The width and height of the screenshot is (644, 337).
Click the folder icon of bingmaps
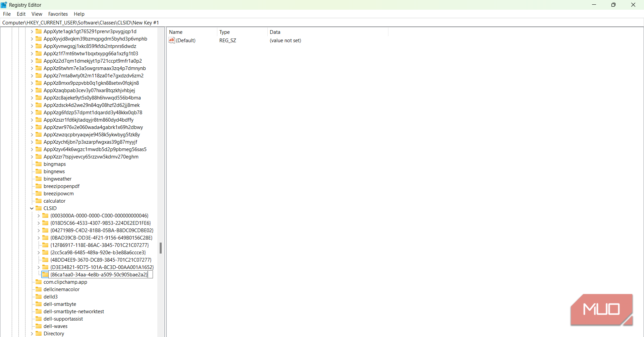39,164
